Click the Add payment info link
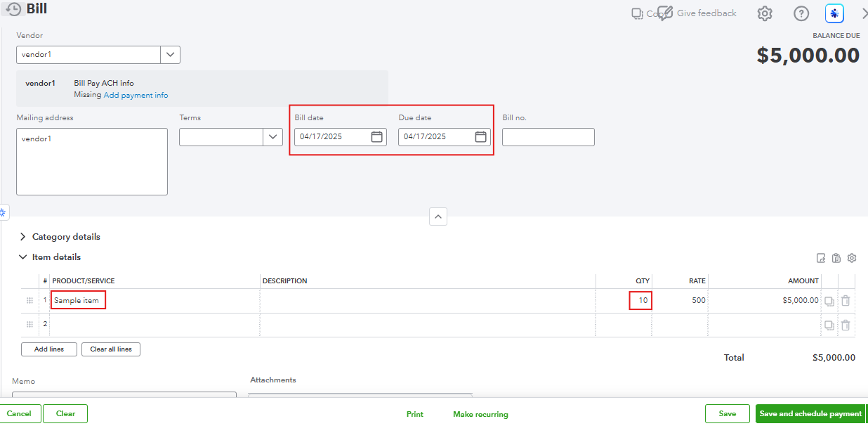868x426 pixels. pos(136,95)
